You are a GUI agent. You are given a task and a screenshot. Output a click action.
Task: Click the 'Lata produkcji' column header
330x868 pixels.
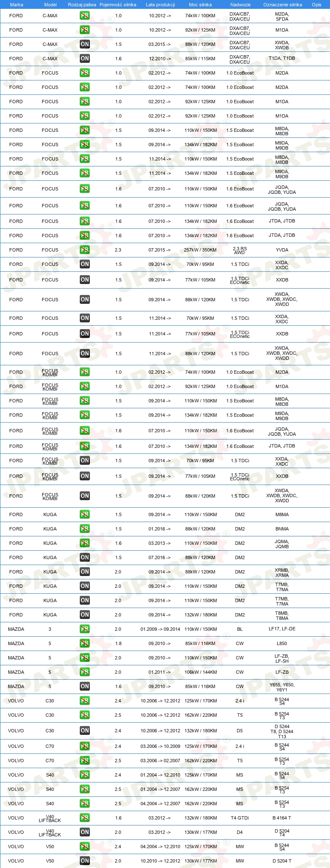point(160,5)
